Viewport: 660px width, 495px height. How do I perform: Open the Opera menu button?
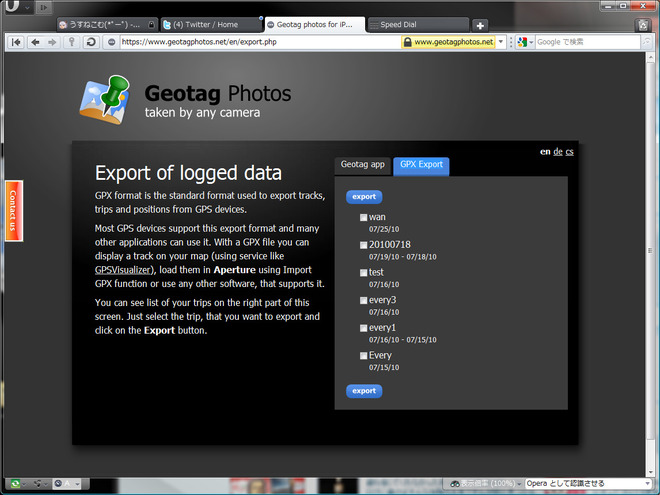(12, 7)
